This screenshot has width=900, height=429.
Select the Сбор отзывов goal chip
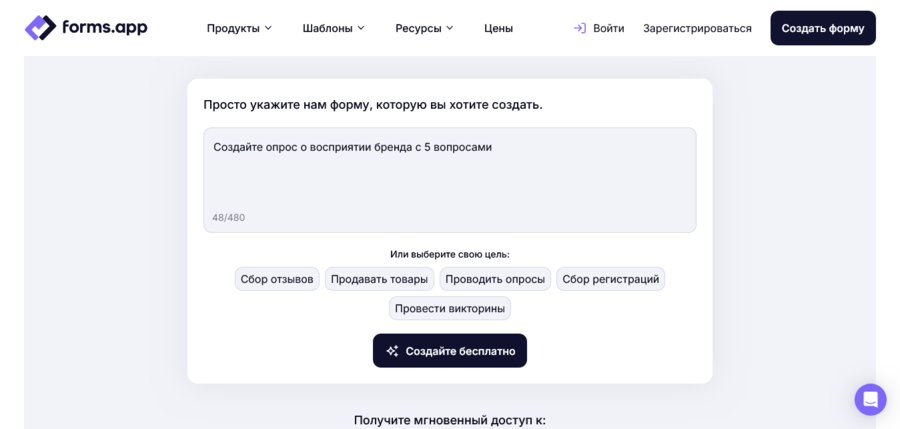(x=277, y=279)
